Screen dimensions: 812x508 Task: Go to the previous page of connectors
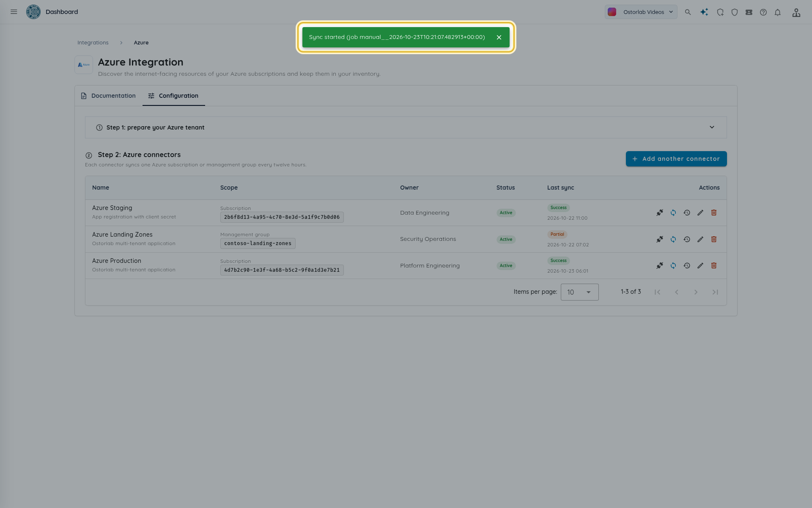point(677,292)
